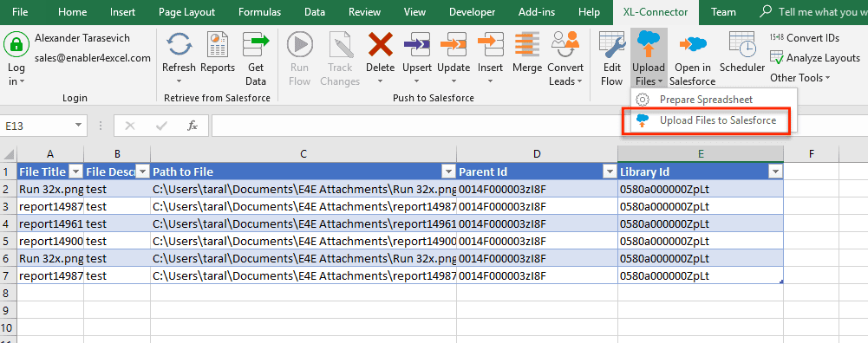The height and width of the screenshot is (343, 868).
Task: Open the Other Tools dropdown
Action: [799, 78]
